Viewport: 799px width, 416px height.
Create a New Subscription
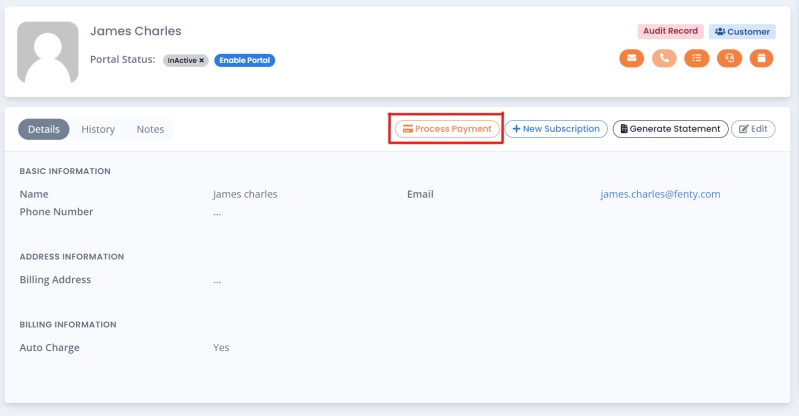click(x=556, y=129)
